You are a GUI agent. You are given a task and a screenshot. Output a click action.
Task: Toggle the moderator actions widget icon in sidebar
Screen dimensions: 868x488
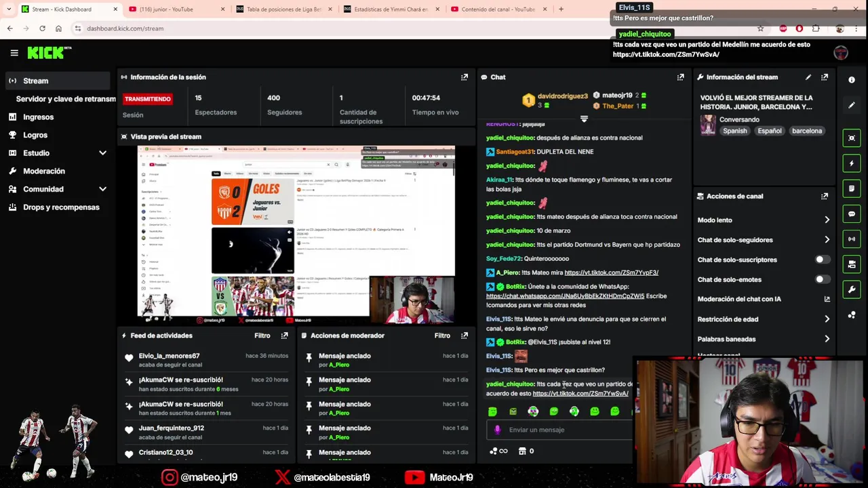[852, 264]
